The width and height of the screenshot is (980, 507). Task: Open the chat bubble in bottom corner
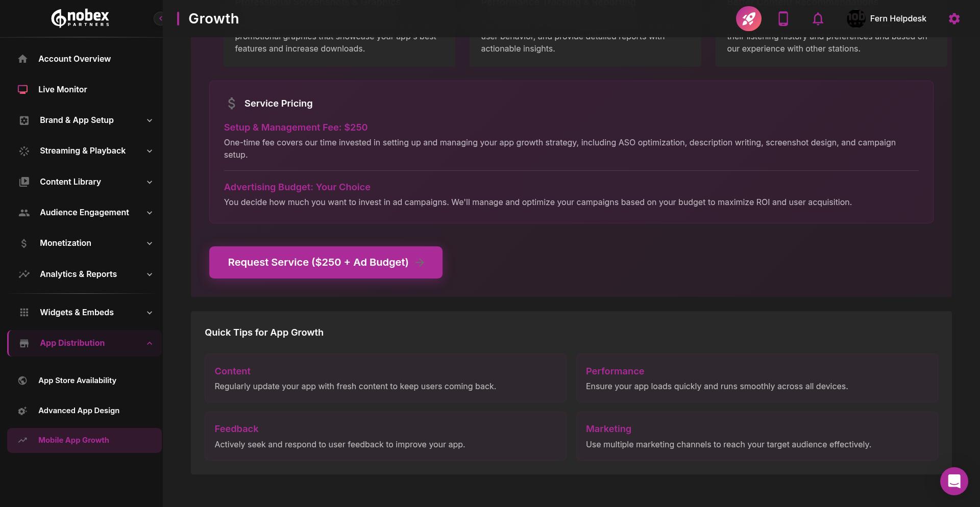[954, 481]
